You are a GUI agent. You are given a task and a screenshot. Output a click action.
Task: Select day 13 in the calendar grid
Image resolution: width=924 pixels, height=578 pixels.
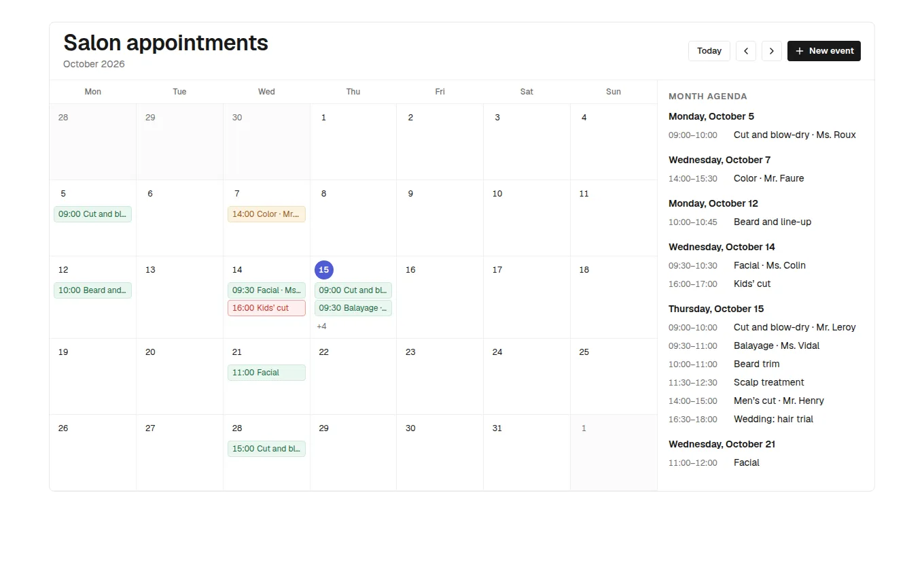[150, 270]
